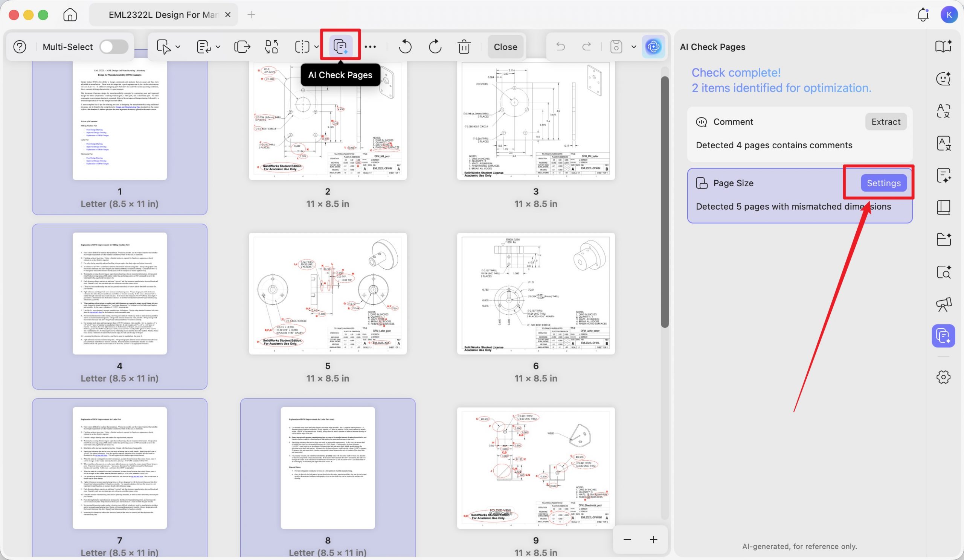Open the notifications bell

coord(923,15)
